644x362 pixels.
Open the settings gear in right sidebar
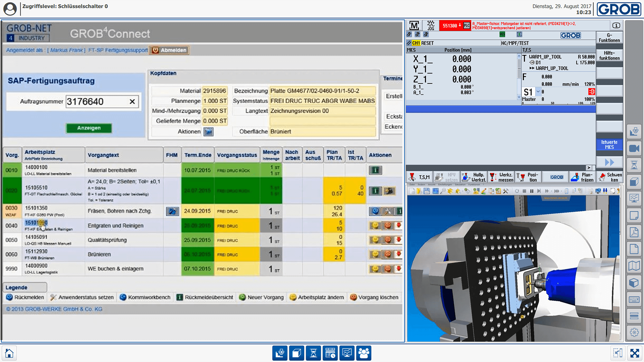tap(634, 332)
